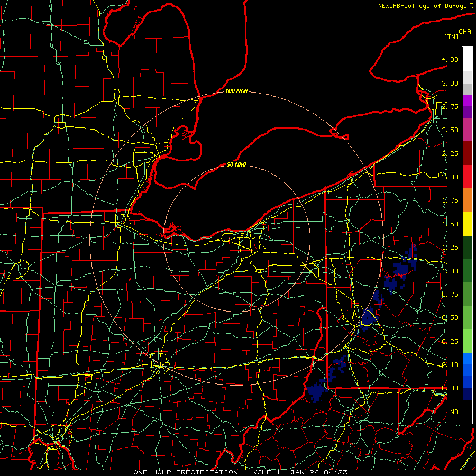Image resolution: width=476 pixels, height=476 pixels.
Task: Select the bright red legend swatch
Action: point(467,177)
